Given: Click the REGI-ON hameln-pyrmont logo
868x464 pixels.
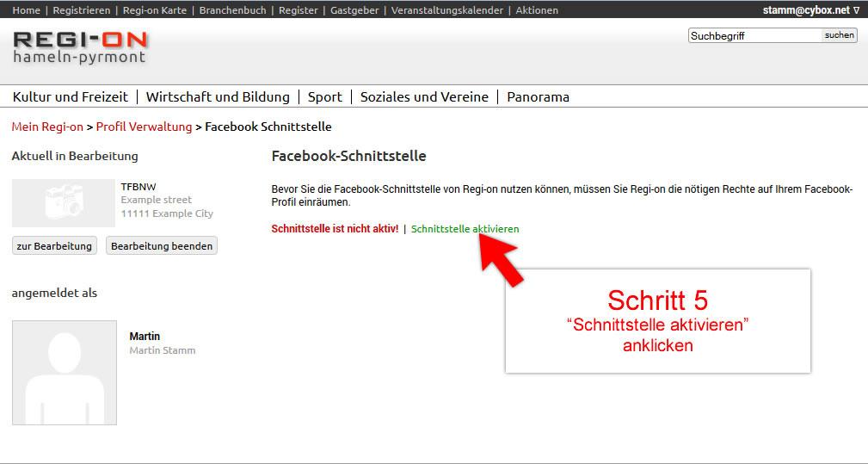Looking at the screenshot, I should (x=80, y=47).
